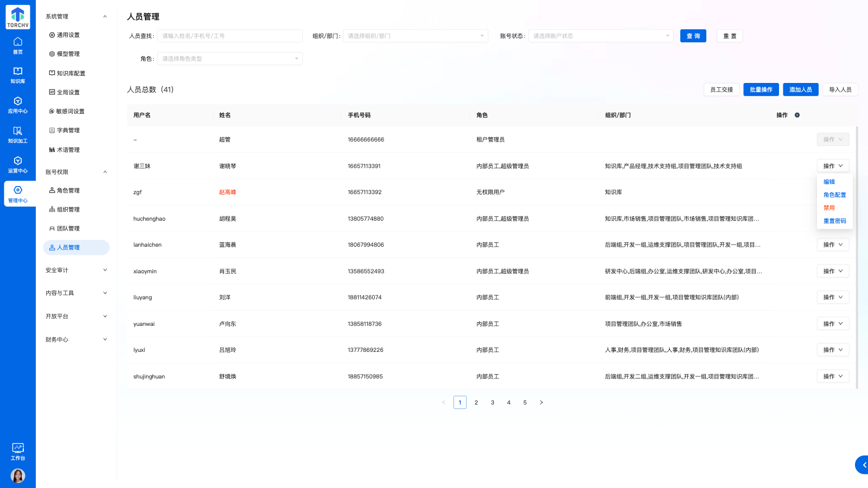Choose 重置密码 from the action menu
Viewport: 868px width, 488px height.
834,221
